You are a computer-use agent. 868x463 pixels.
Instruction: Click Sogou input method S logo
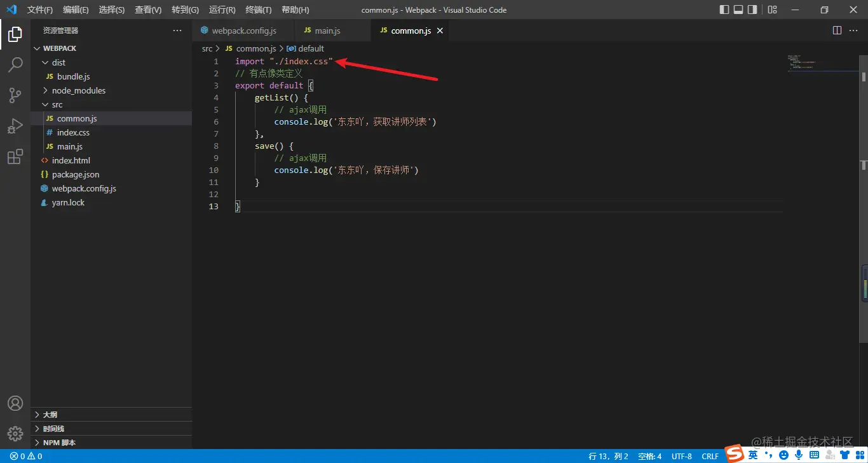click(x=735, y=454)
